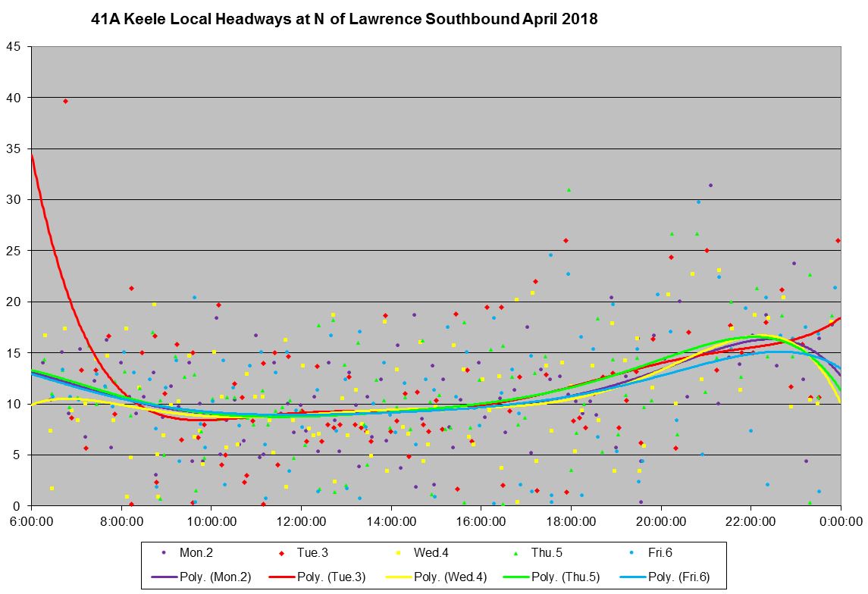Click the Poly. (Tue.3) red line swatch
The height and width of the screenshot is (594, 868).
(x=282, y=577)
